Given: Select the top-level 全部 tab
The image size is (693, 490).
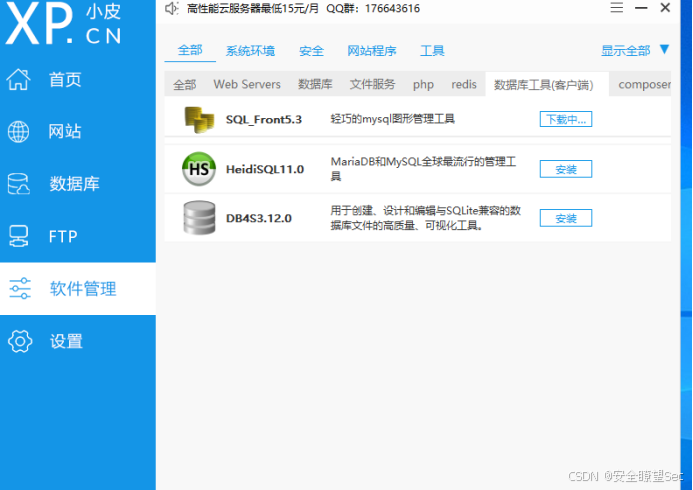Looking at the screenshot, I should [x=190, y=50].
